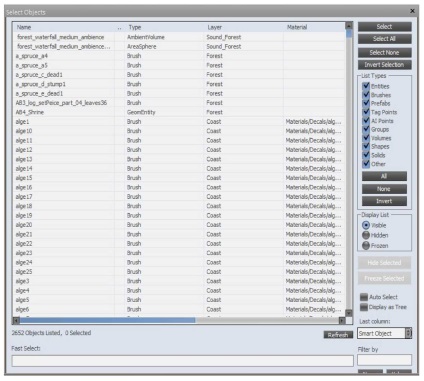Select the Hidden display radio button

click(x=366, y=235)
